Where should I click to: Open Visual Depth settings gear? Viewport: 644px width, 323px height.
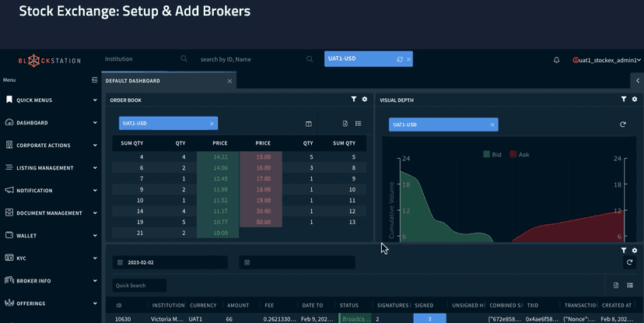click(635, 100)
